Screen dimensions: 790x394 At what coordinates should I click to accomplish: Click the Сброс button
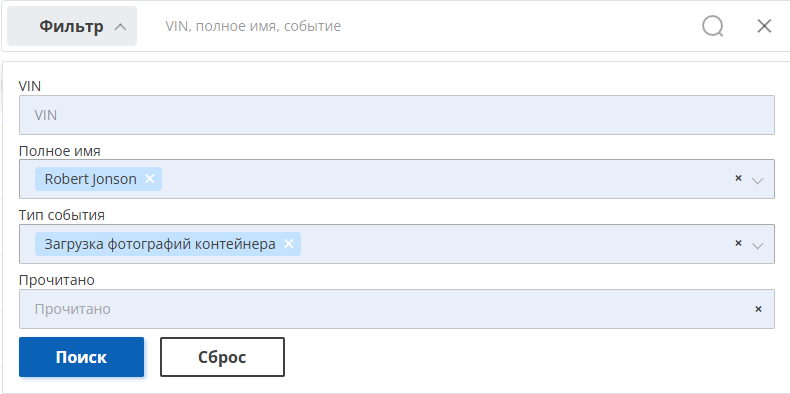point(222,357)
